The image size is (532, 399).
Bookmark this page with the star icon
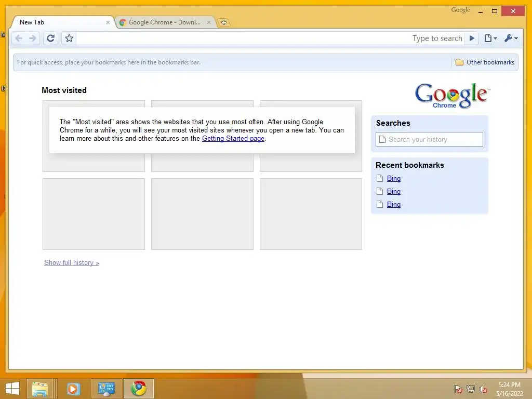(69, 38)
